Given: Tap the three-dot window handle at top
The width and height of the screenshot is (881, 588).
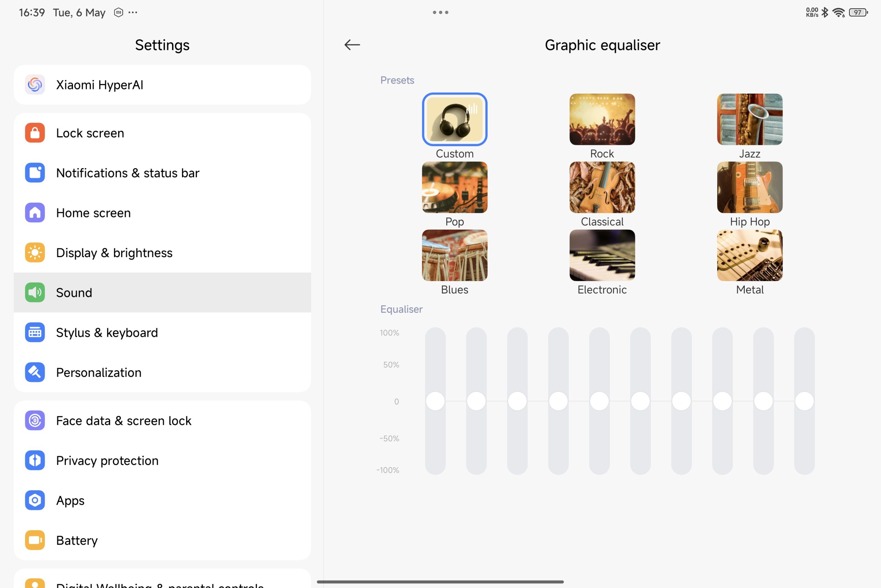Looking at the screenshot, I should click(440, 12).
